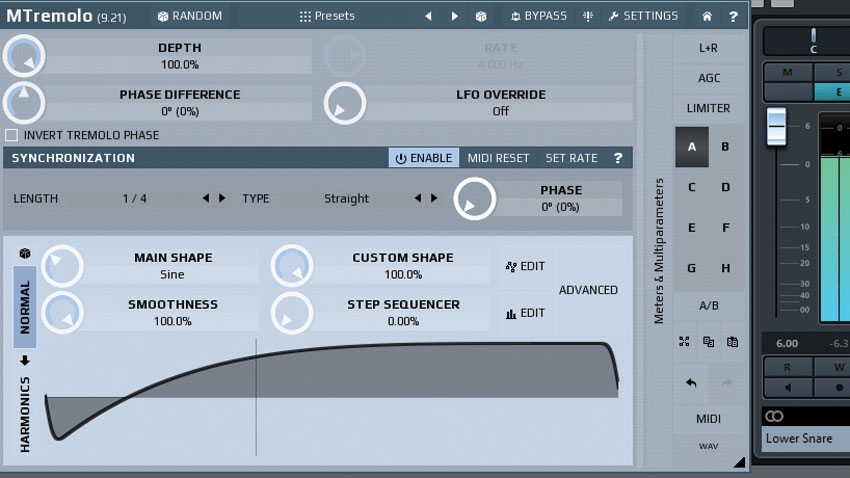This screenshot has width=850, height=478.
Task: Check INVERT TREMOLO PHASE checkbox
Action: coord(11,135)
